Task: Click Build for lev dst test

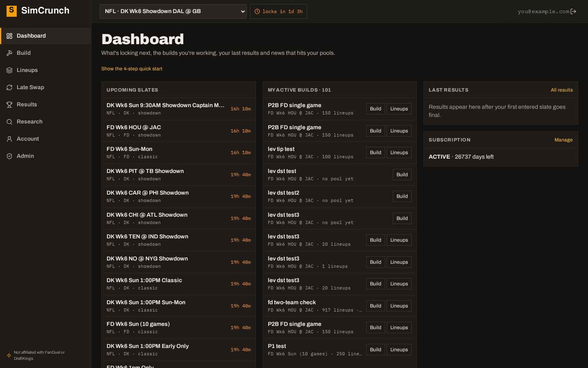Action: tap(402, 175)
